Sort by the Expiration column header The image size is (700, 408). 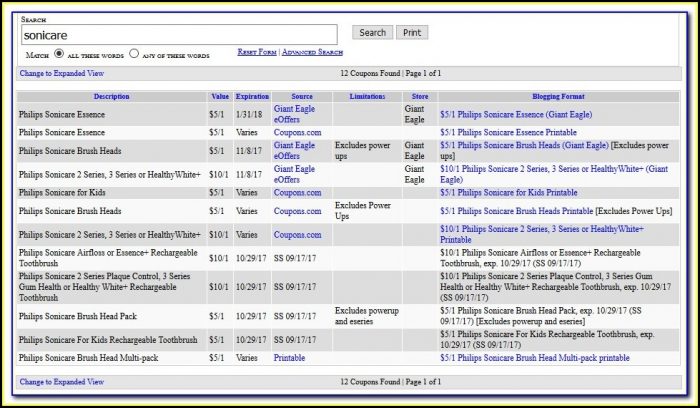click(x=252, y=96)
